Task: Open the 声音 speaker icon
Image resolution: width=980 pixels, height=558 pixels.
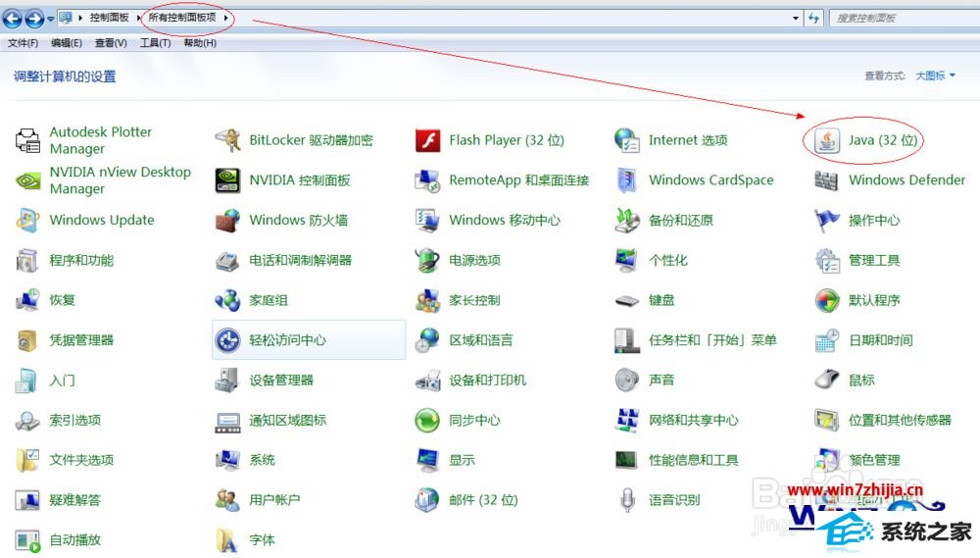Action: click(x=627, y=380)
